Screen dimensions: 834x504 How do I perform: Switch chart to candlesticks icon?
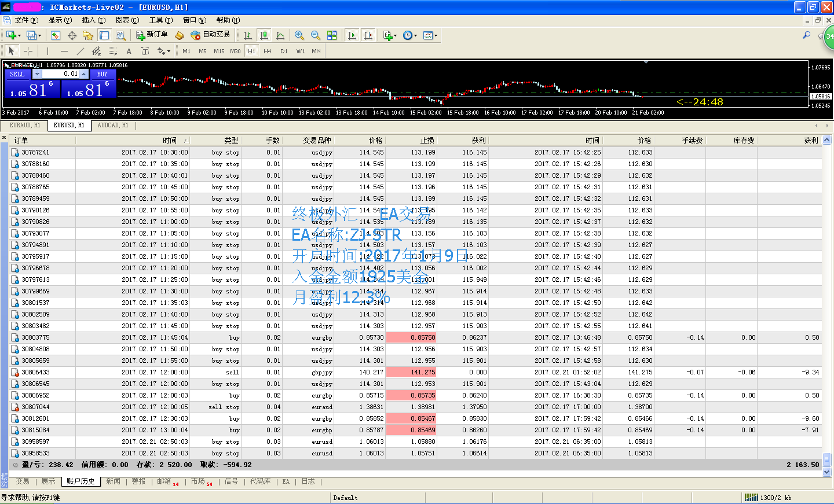[264, 35]
